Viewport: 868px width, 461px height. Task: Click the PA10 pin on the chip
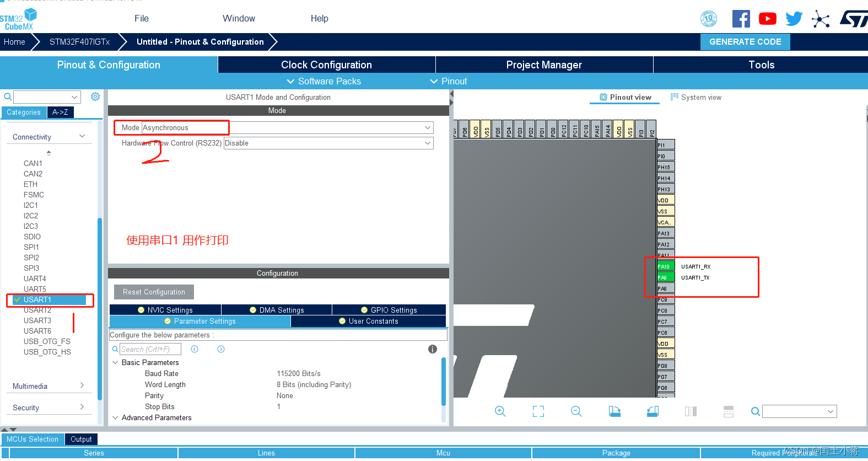666,266
